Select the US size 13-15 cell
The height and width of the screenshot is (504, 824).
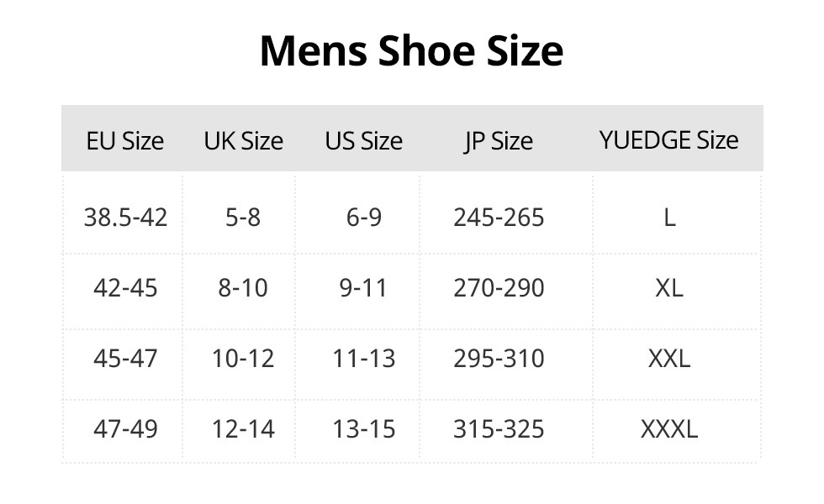tap(363, 429)
